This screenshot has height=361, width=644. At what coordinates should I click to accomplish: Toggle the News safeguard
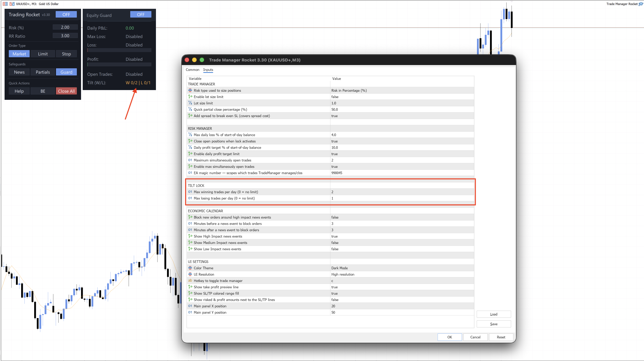[19, 72]
